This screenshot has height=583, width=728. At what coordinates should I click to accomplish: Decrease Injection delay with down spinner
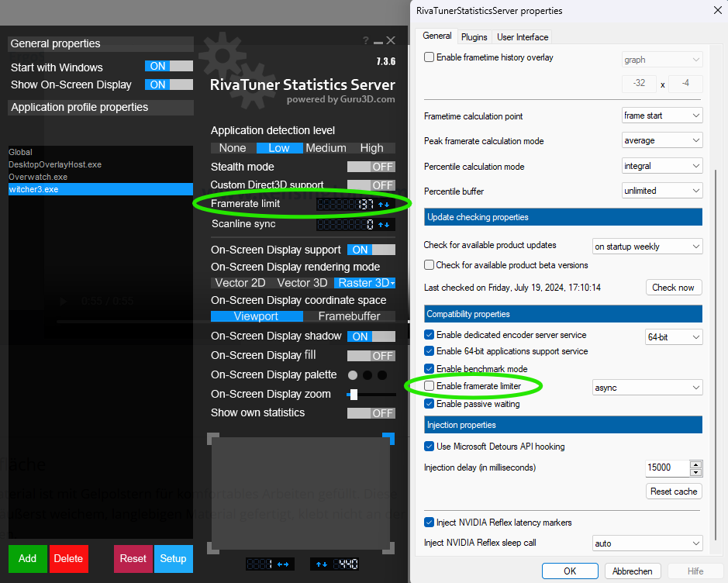[x=695, y=473]
